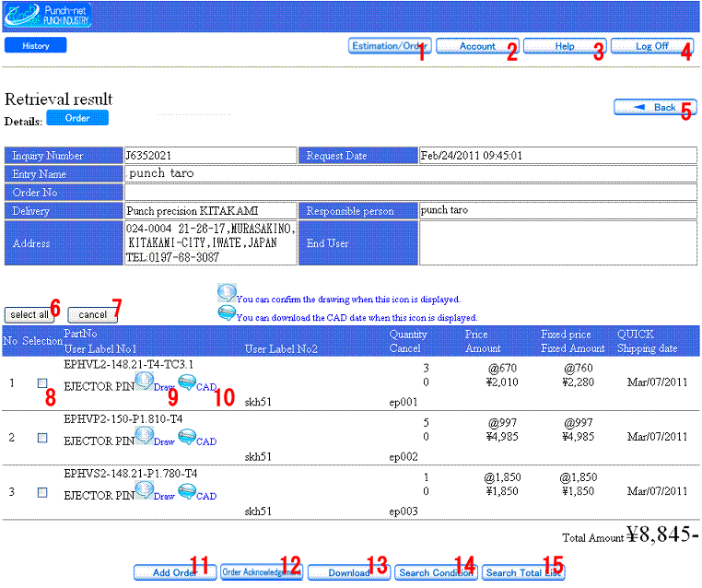Screen dimensions: 702x588
Task: Open Search Total List
Action: coord(523,572)
